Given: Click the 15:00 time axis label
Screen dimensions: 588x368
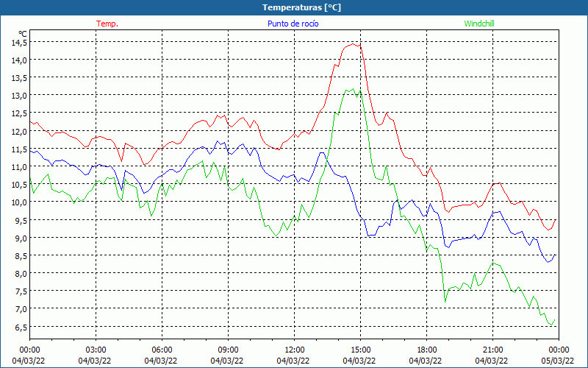Looking at the screenshot, I should point(360,350).
